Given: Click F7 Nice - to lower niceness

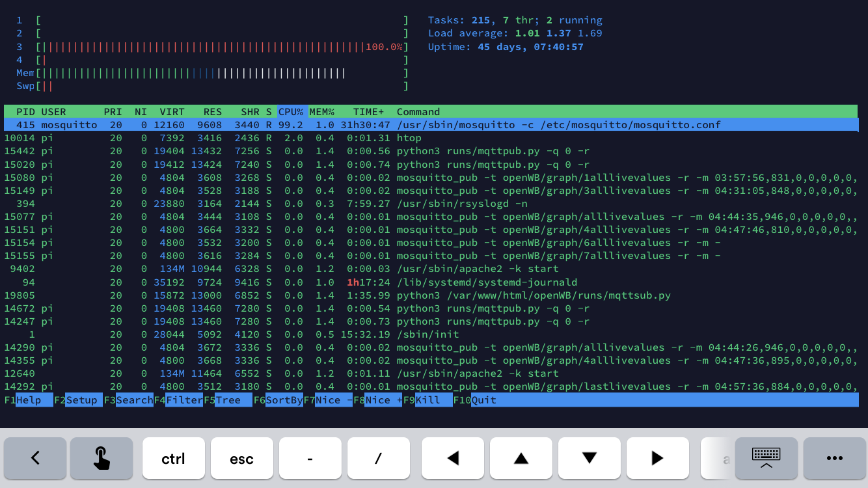Looking at the screenshot, I should [329, 400].
